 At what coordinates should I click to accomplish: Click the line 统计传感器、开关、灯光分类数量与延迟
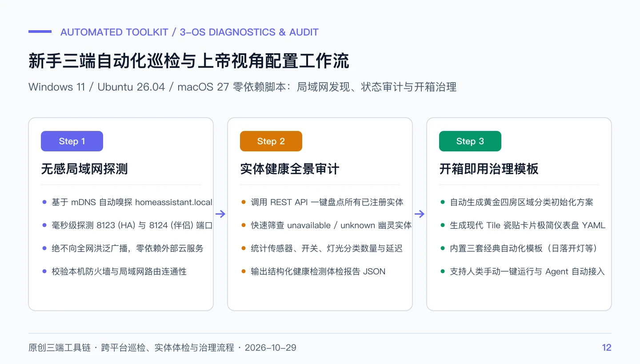tap(327, 248)
